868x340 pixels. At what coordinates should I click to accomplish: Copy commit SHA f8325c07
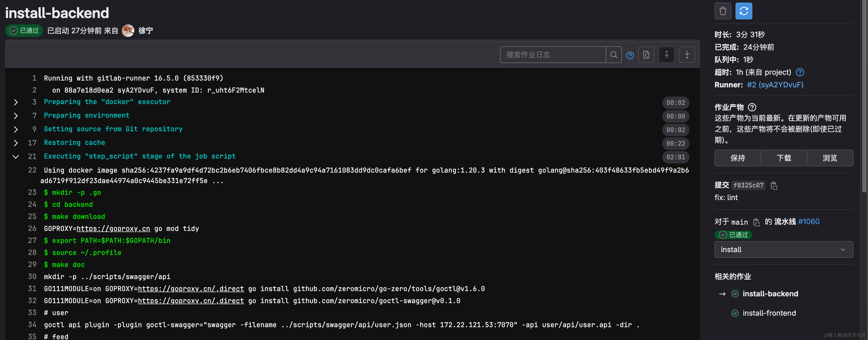(774, 185)
